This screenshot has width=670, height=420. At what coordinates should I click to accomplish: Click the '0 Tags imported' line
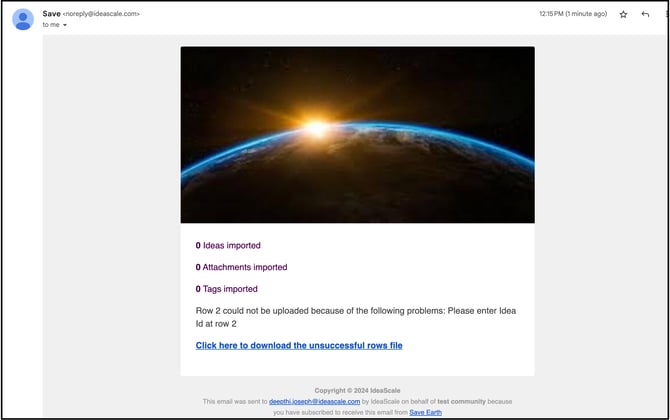point(226,289)
